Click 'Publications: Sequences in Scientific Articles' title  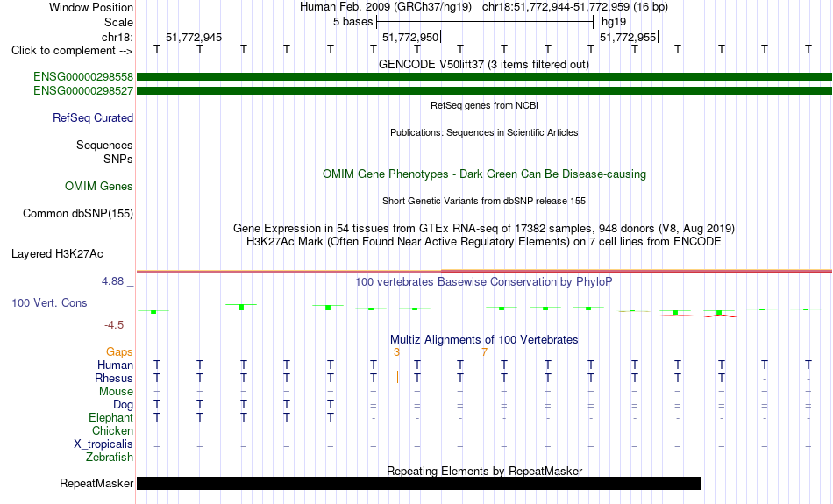(484, 132)
